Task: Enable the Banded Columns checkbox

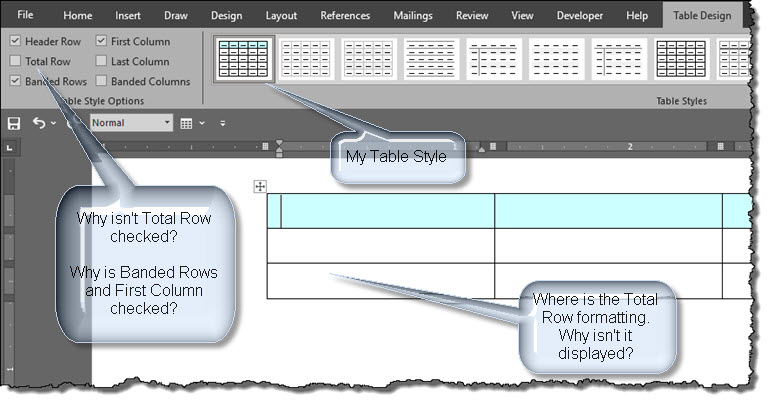Action: click(101, 81)
